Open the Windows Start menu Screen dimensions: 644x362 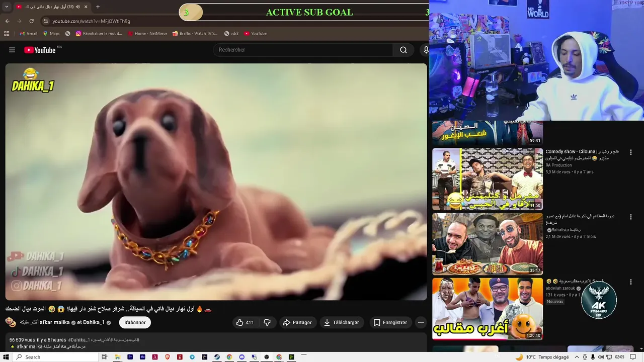6,357
